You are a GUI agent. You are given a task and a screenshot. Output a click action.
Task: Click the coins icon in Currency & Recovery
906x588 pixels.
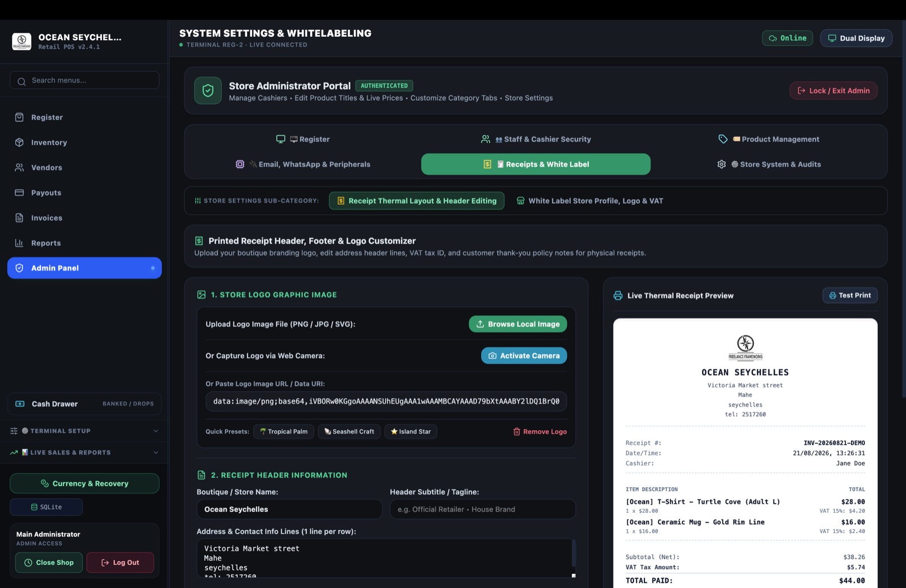tap(45, 483)
